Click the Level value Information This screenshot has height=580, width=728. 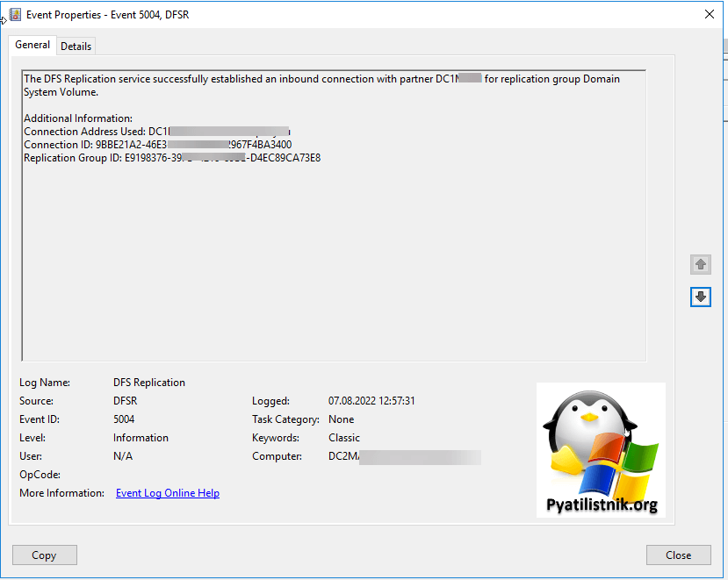141,438
